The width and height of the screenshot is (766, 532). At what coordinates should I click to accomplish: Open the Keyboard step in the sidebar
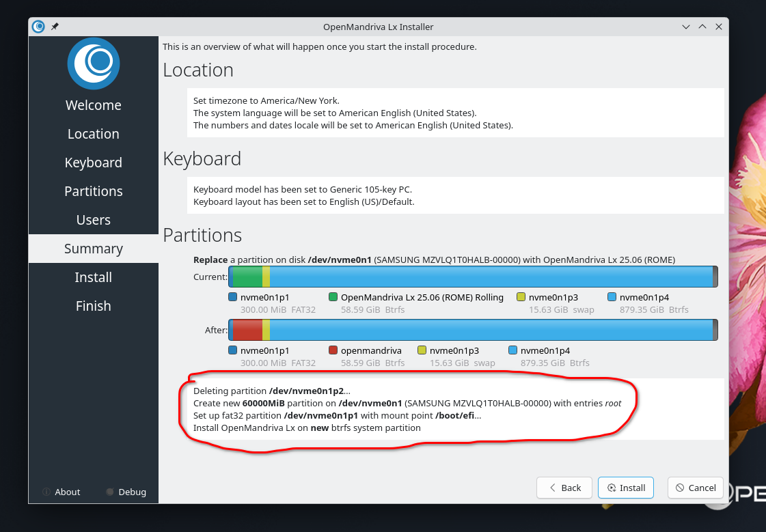(x=94, y=163)
